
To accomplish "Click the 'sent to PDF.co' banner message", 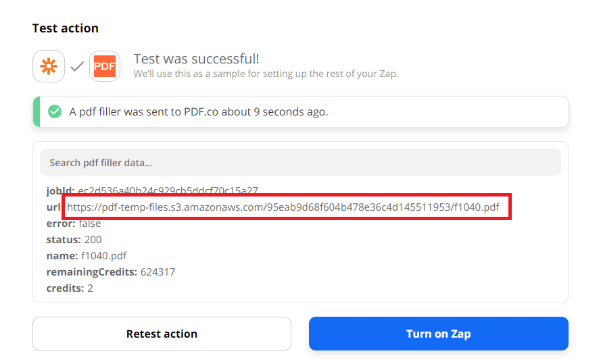I will [199, 111].
